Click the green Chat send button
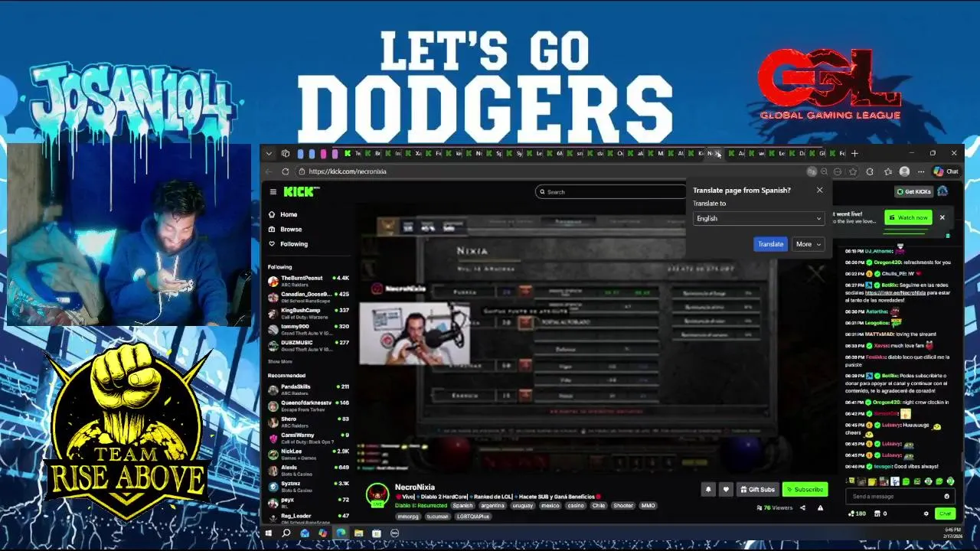The height and width of the screenshot is (551, 980). click(945, 514)
